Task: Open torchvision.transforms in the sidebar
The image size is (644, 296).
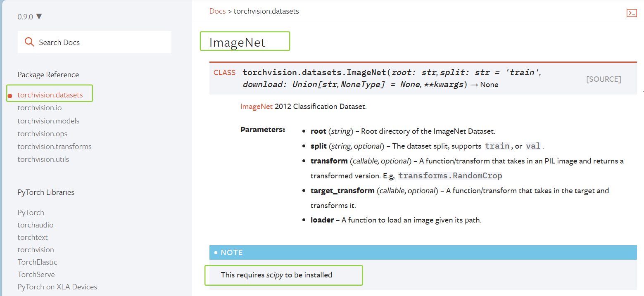Action: [55, 147]
